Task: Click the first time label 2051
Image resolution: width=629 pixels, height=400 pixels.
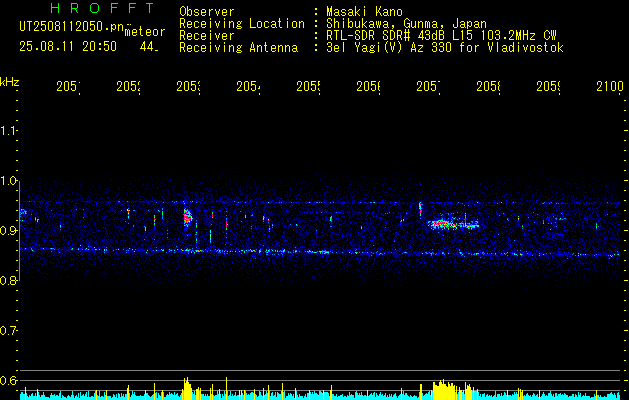Action: [x=68, y=86]
